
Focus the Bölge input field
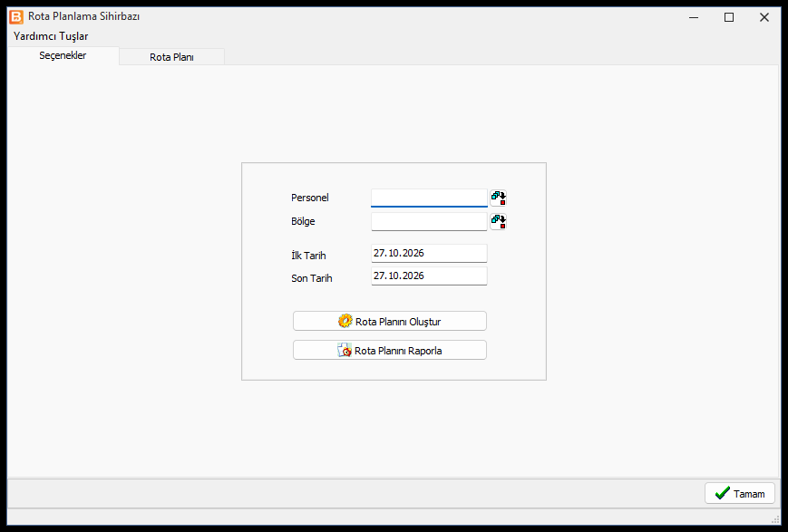coord(429,221)
